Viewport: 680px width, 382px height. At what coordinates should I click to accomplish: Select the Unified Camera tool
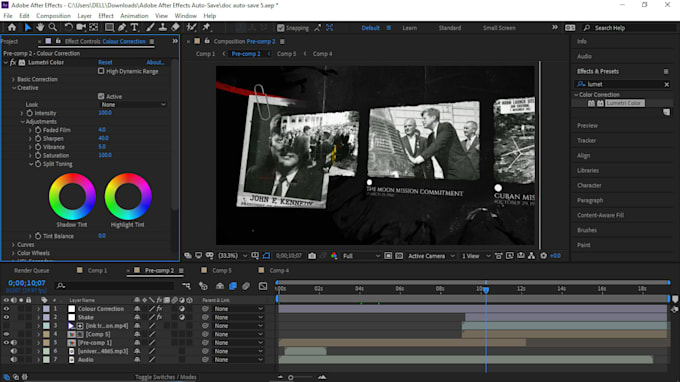(x=81, y=27)
